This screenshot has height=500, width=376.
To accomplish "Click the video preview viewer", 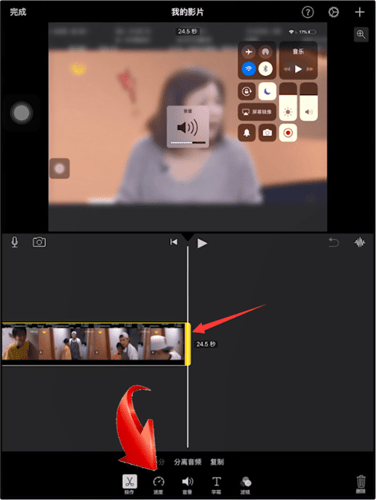I will (187, 127).
